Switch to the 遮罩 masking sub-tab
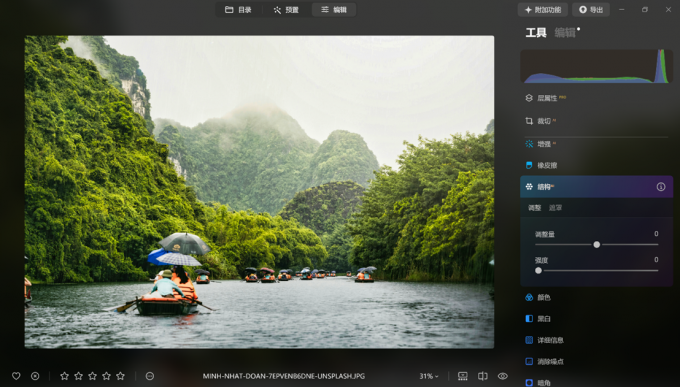 pos(555,208)
